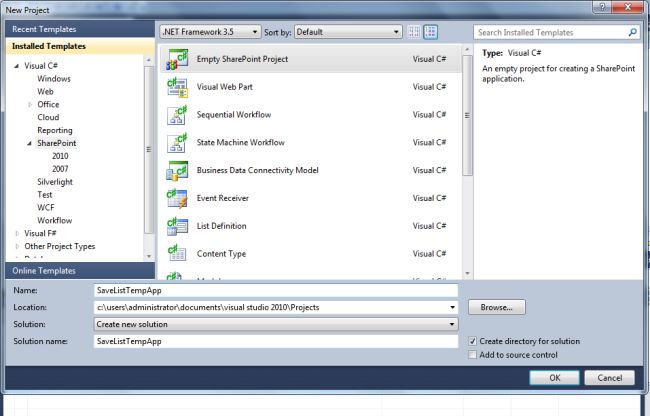This screenshot has height=416, width=650.
Task: Close the New Project dialog
Action: tap(628, 7)
